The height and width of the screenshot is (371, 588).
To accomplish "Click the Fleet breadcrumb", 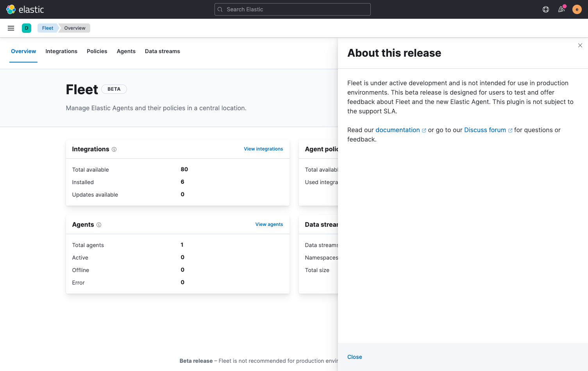I will 48,28.
